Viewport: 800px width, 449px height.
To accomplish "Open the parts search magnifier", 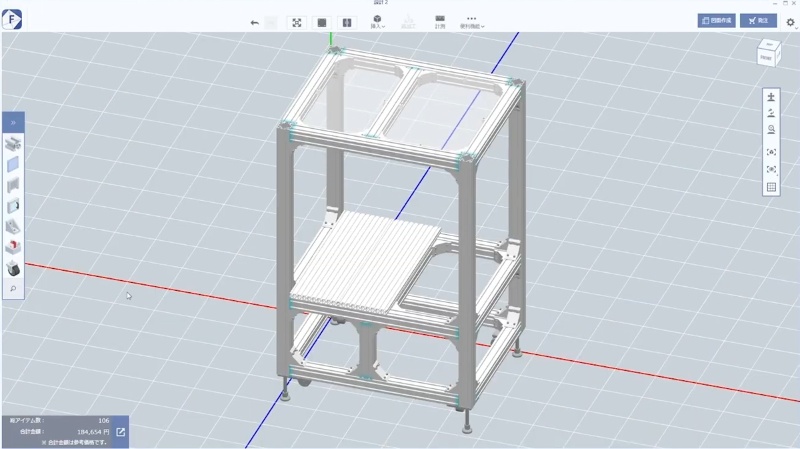I will [14, 289].
